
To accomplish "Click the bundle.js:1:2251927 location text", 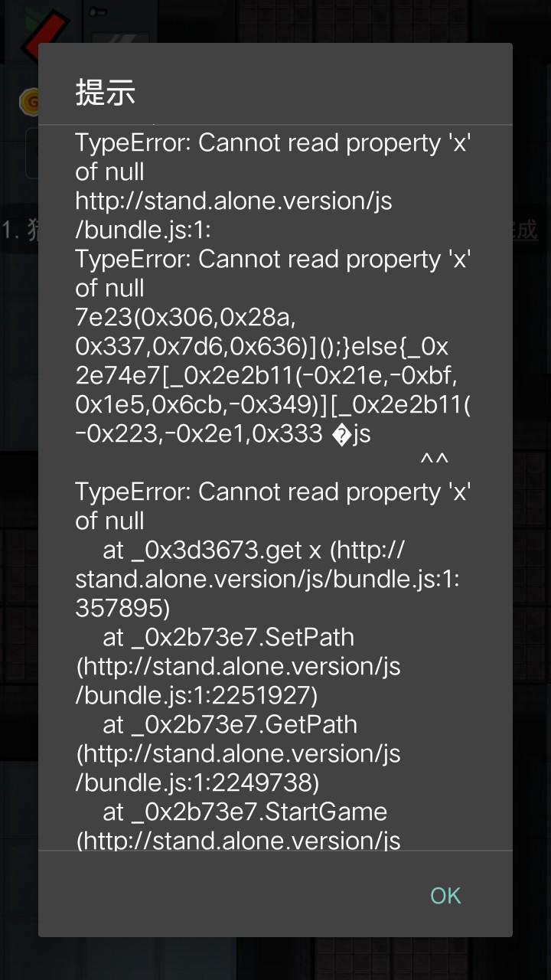I will (196, 695).
